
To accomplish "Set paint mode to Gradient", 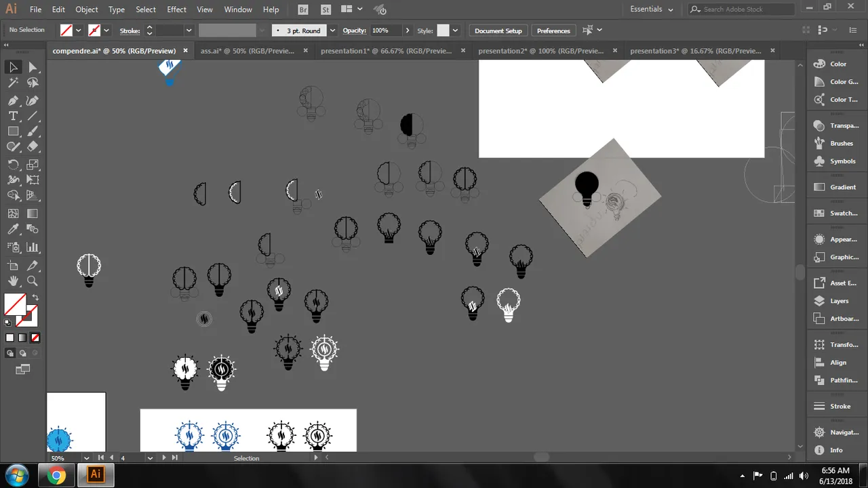I will 22,338.
